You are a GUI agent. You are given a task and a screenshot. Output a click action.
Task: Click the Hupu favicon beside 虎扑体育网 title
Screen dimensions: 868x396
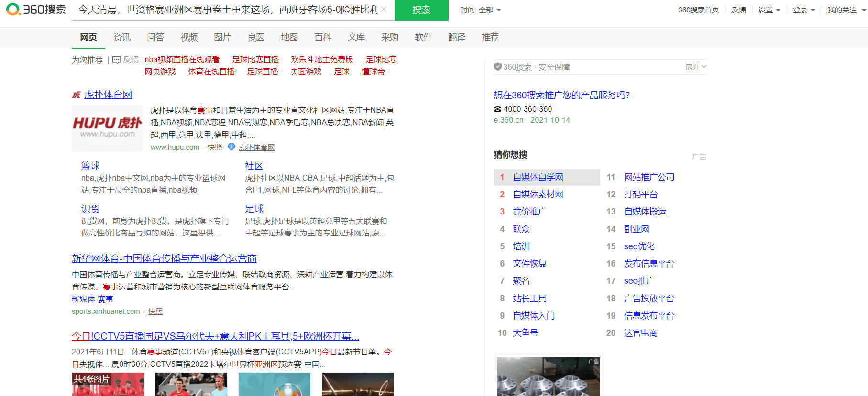point(76,95)
